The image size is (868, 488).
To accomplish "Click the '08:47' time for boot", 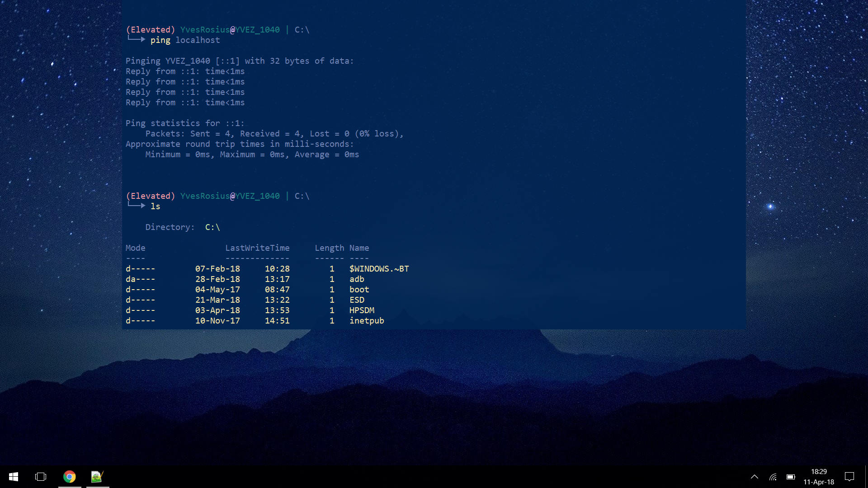I will [x=277, y=290].
